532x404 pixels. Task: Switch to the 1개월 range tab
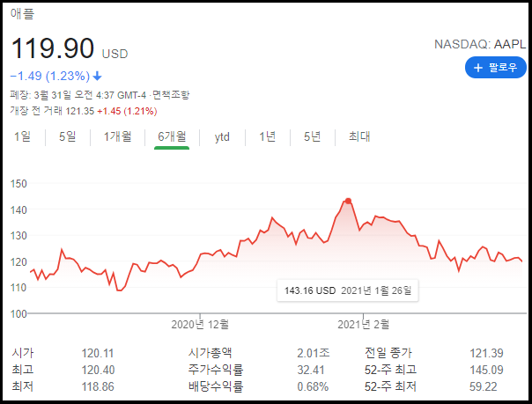pos(117,136)
